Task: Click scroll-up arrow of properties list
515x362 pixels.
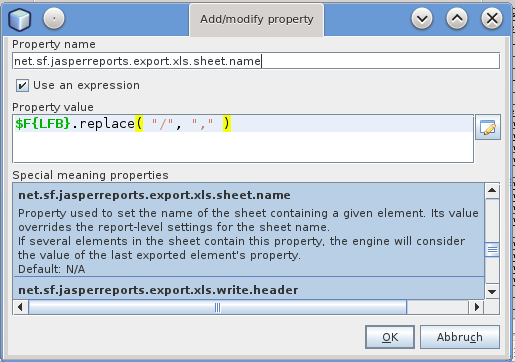Action: pos(492,191)
